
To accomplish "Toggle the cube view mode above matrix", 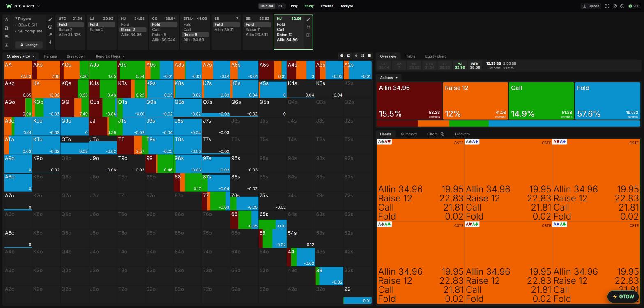I will pyautogui.click(x=342, y=56).
